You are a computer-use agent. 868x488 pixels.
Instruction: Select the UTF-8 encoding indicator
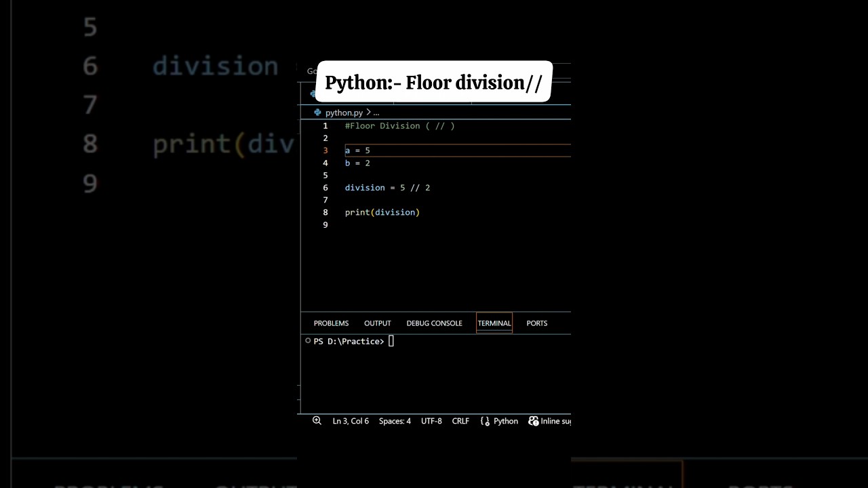[431, 421]
